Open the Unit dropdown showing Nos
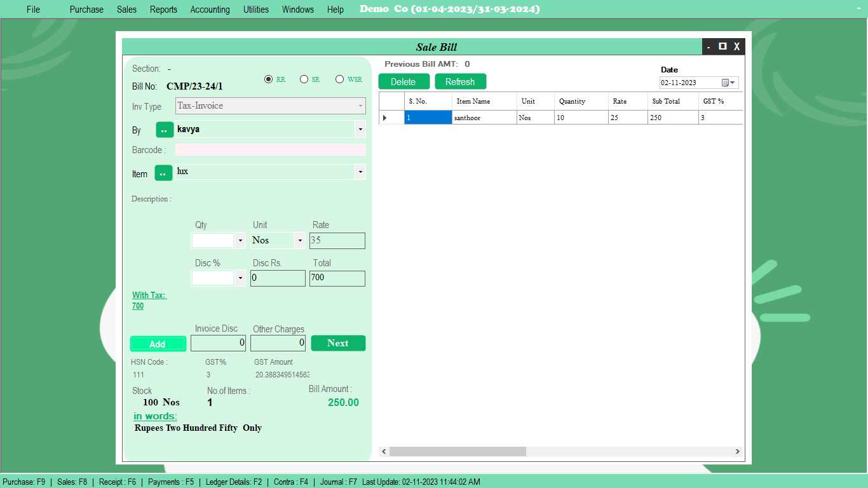This screenshot has height=488, width=868. pyautogui.click(x=299, y=240)
